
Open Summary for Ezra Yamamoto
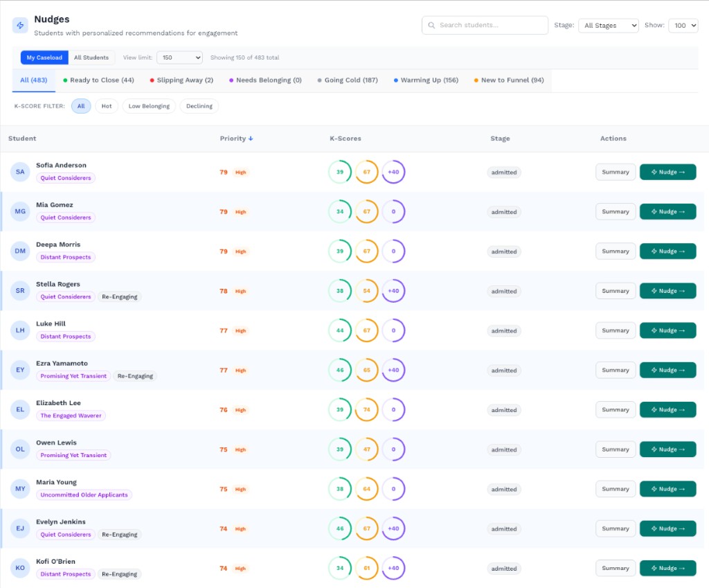pyautogui.click(x=616, y=370)
